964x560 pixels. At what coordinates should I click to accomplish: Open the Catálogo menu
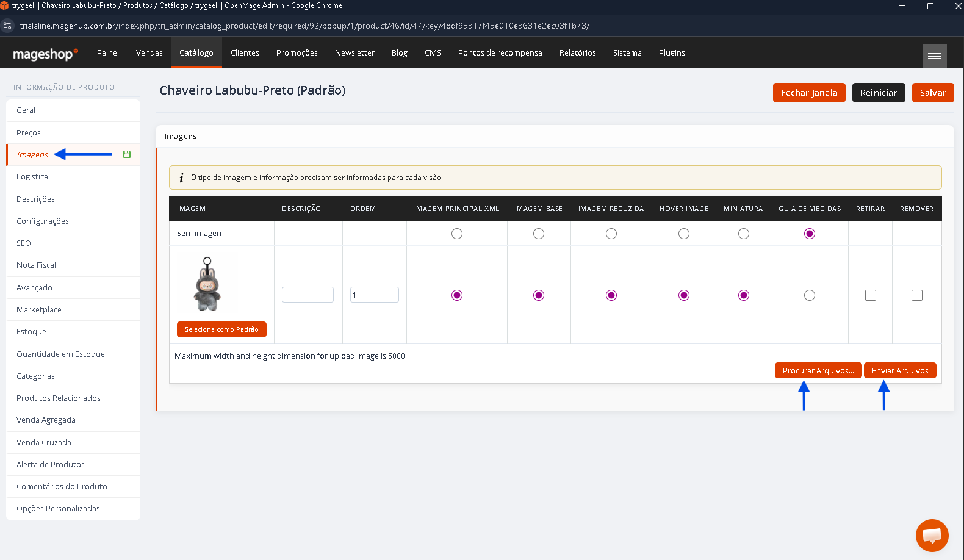(x=196, y=53)
